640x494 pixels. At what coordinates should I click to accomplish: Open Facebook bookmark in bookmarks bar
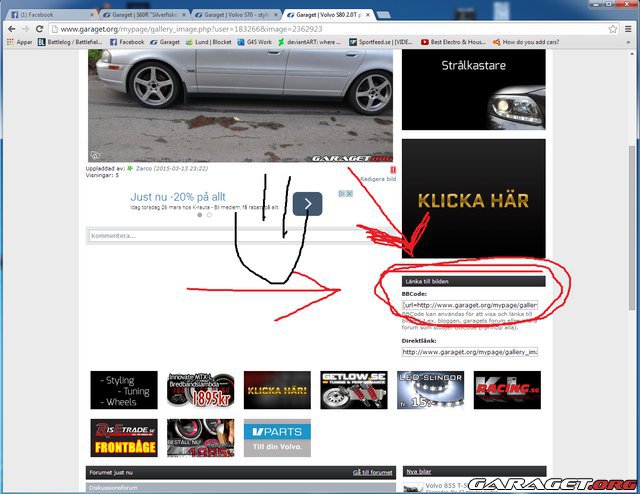coord(127,42)
